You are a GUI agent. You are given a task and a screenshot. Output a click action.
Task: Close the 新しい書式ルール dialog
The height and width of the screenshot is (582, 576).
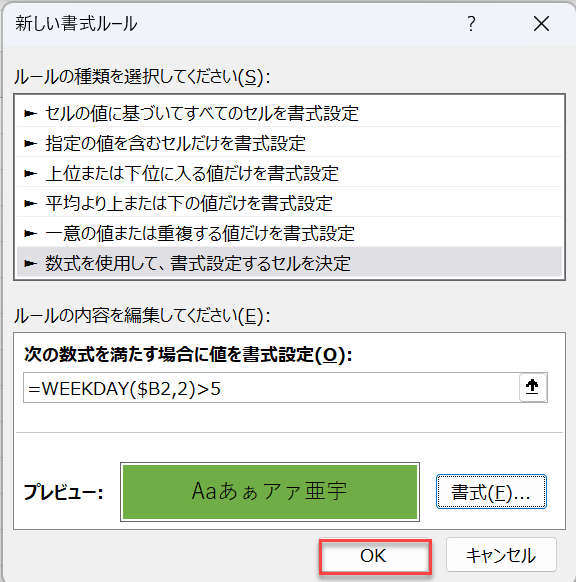tap(541, 24)
